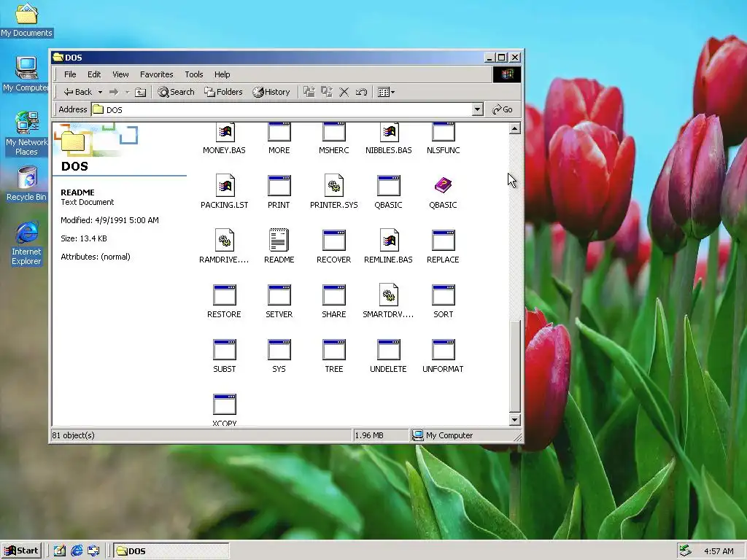Open the Favorites menu
The image size is (747, 560).
coord(156,74)
